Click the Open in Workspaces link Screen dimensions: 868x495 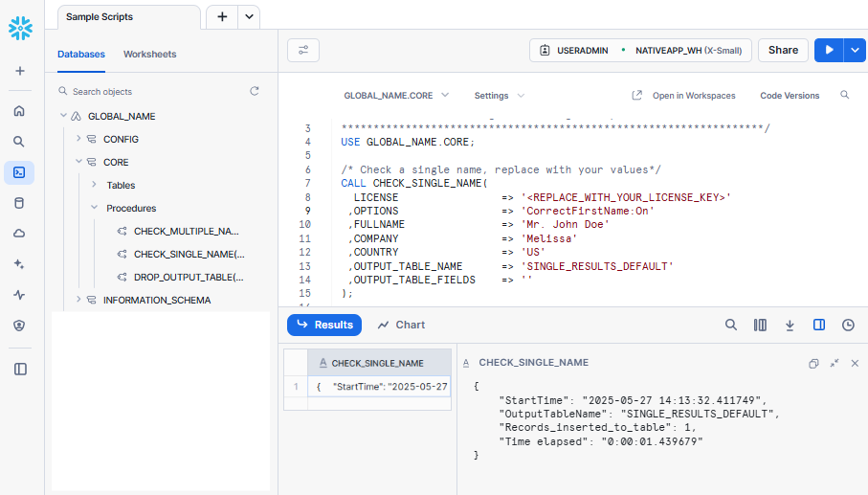pyautogui.click(x=694, y=95)
